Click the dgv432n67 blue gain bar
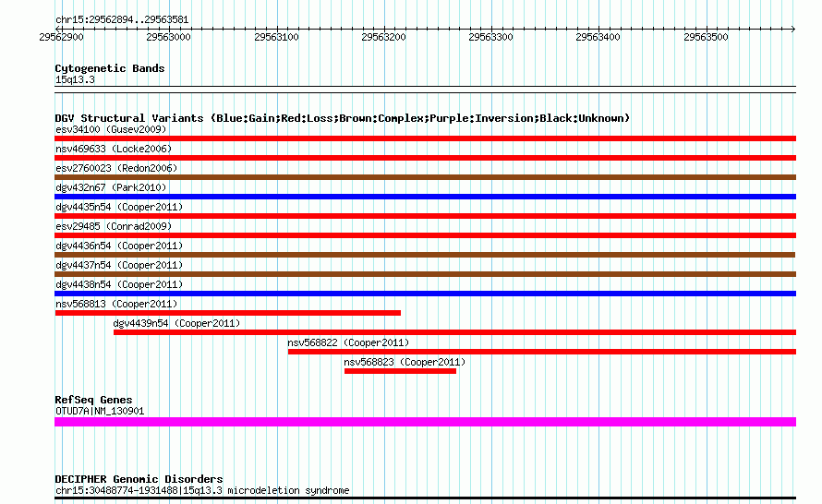Image resolution: width=822 pixels, height=504 pixels. pos(425,197)
